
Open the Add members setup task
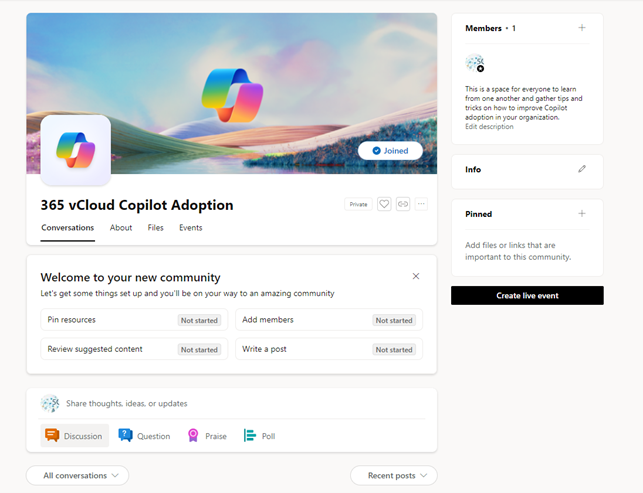point(329,320)
